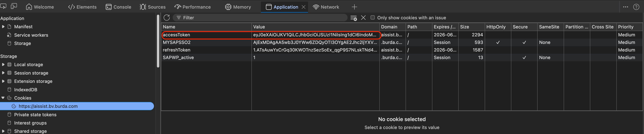Open the Performance tab
The width and height of the screenshot is (644, 134).
click(x=193, y=7)
